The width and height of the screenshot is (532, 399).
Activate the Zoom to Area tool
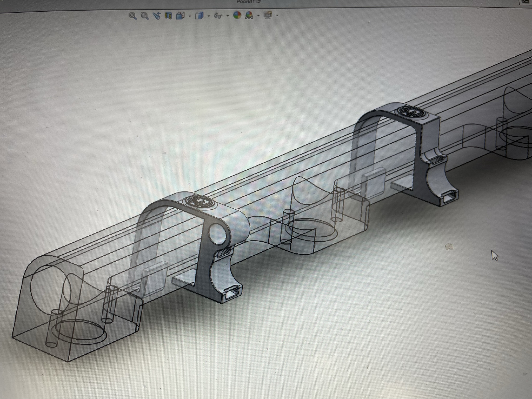145,16
